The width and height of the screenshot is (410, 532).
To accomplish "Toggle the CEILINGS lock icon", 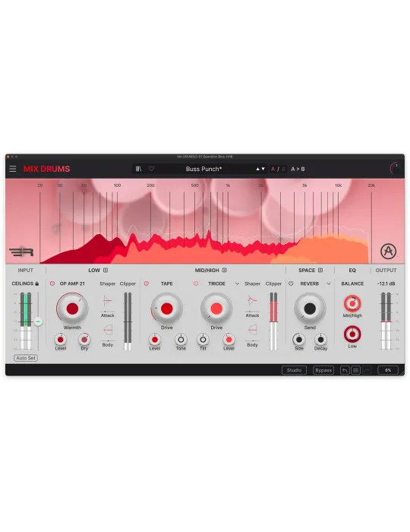I will tap(37, 283).
